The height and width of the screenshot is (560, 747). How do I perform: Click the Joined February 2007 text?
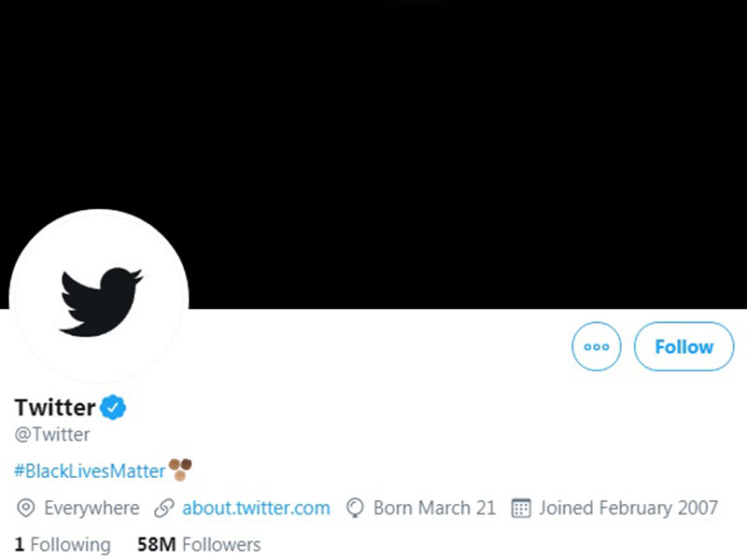pyautogui.click(x=628, y=508)
